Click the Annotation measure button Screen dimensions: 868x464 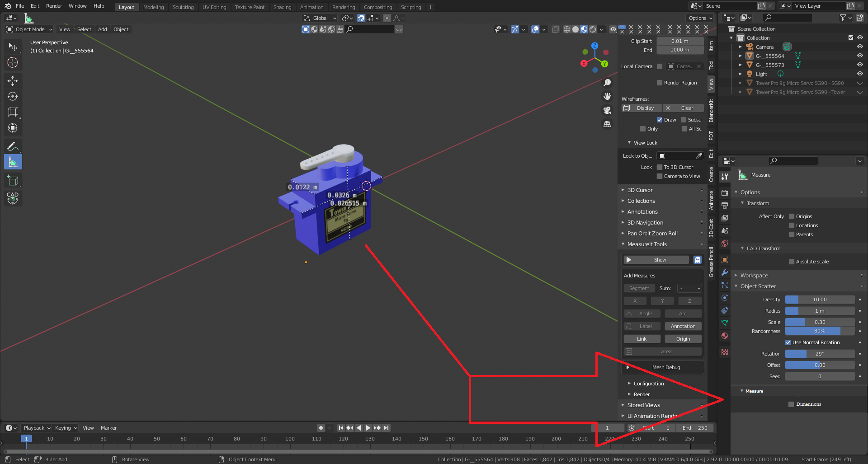tap(683, 326)
